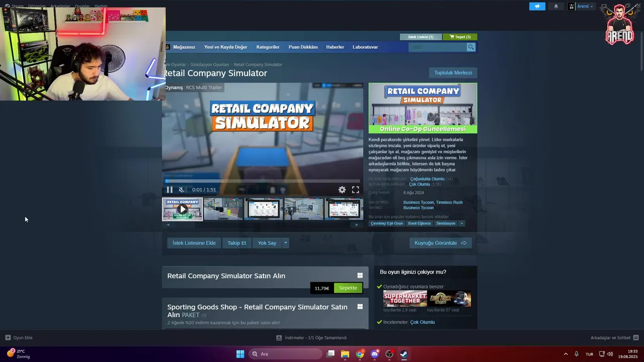Click the Steam taskbar icon
The height and width of the screenshot is (362, 644).
click(404, 354)
